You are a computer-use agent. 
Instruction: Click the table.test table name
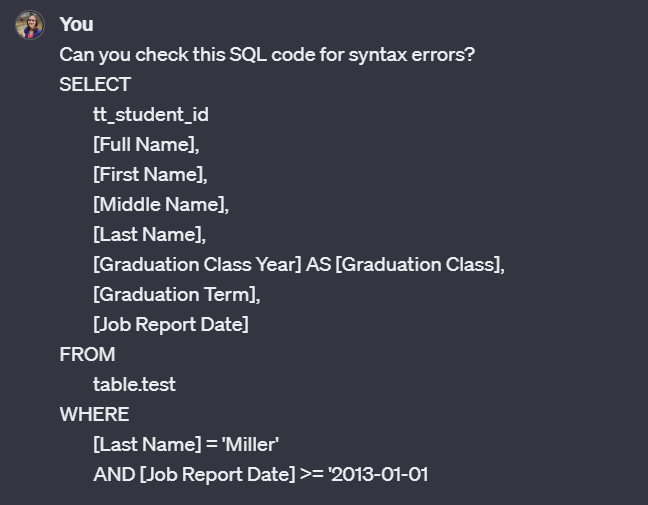coord(134,385)
